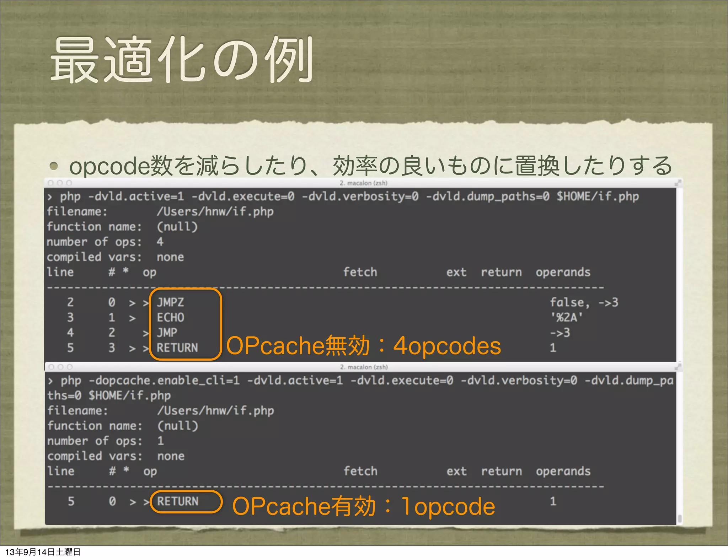Image resolution: width=728 pixels, height=560 pixels.
Task: Click operand 'false, ->3' of JMPZ row
Action: click(x=584, y=302)
